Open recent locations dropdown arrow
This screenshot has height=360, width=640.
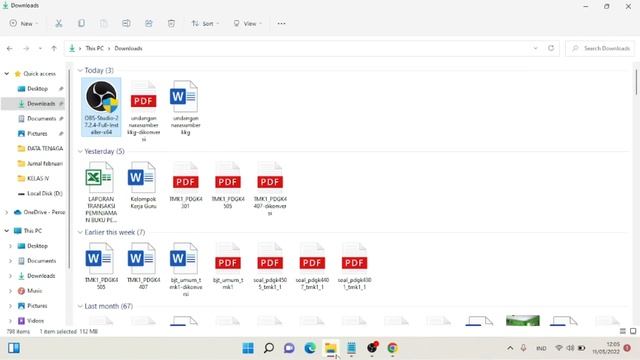tap(40, 49)
